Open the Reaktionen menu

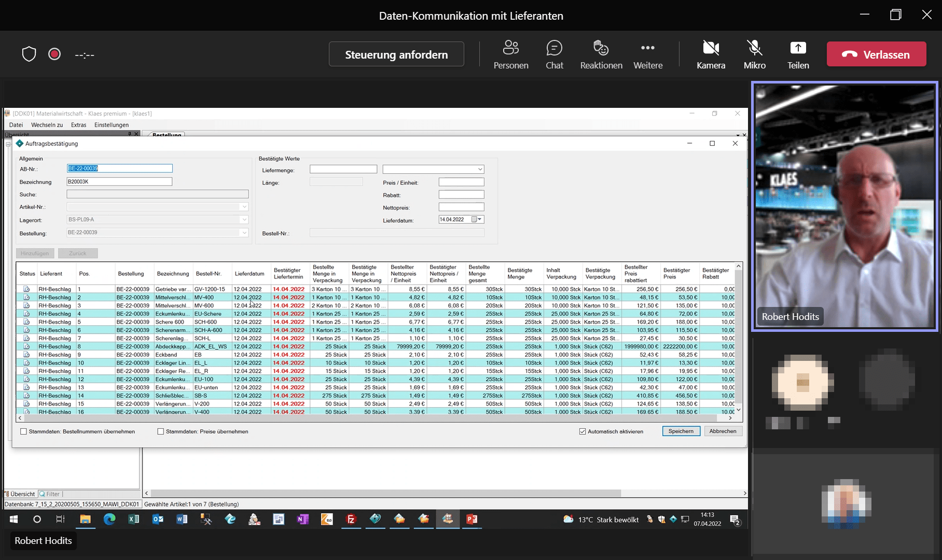coord(601,54)
